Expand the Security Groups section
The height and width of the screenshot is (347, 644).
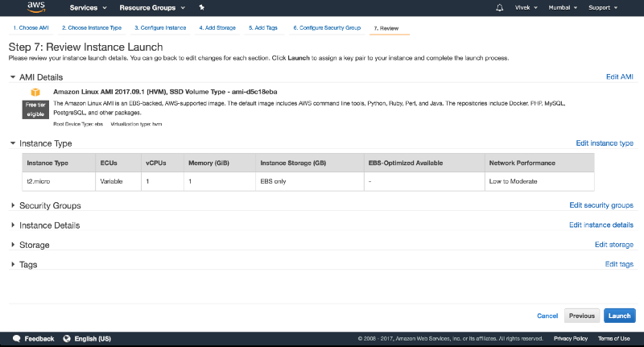click(13, 205)
